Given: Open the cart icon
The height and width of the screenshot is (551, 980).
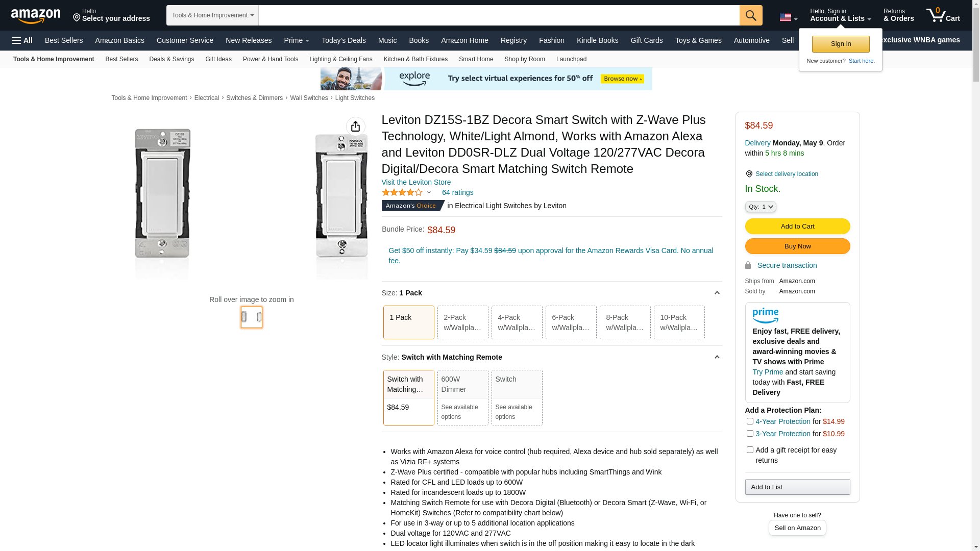Looking at the screenshot, I should click(x=943, y=15).
